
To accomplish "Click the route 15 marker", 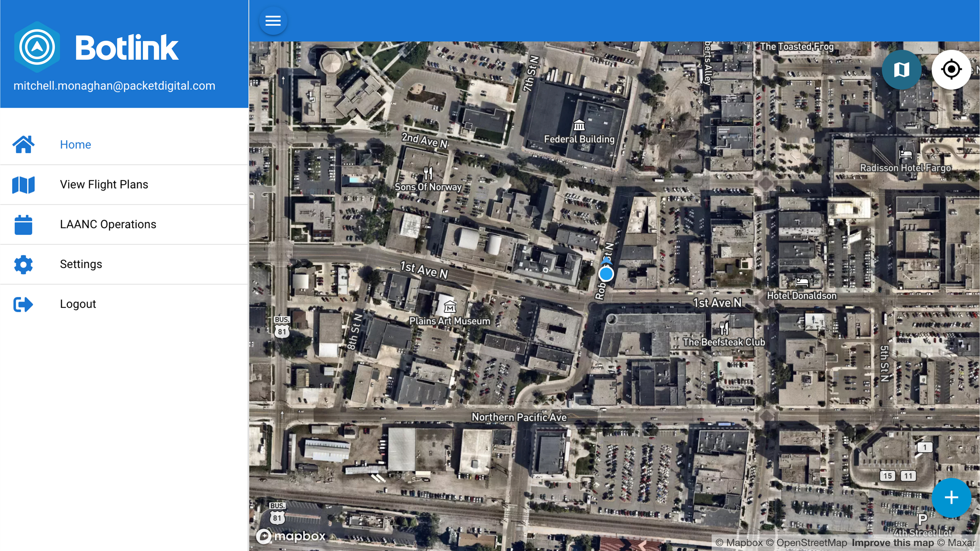I will 887,476.
